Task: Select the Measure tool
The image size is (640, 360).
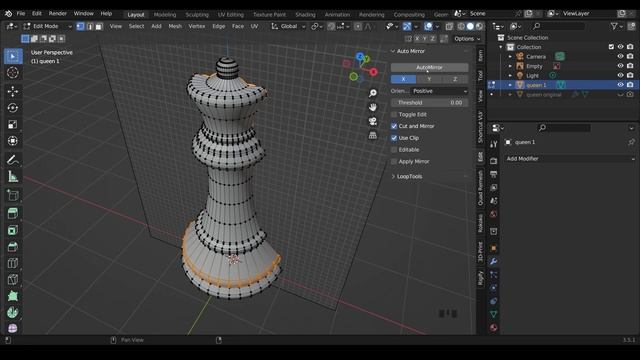Action: (13, 176)
